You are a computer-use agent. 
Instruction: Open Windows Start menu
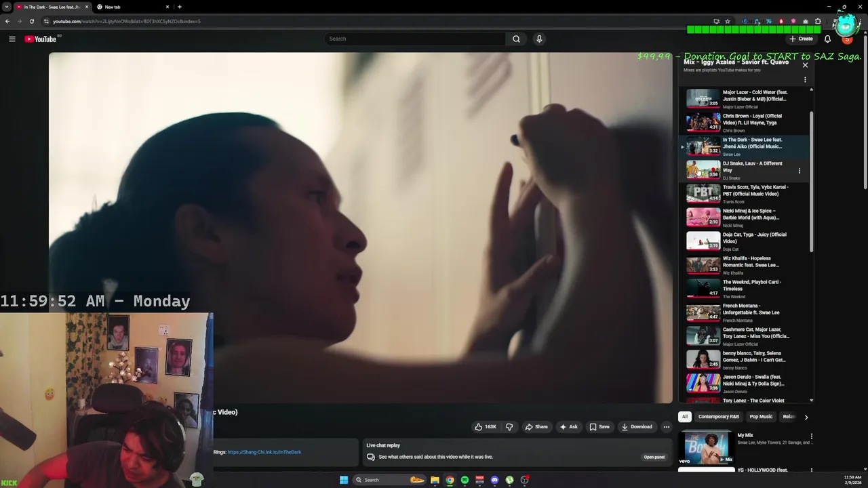[x=344, y=480]
